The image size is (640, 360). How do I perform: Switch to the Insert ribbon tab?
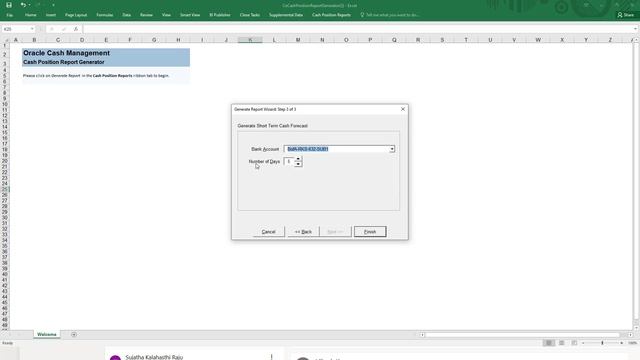pos(51,15)
